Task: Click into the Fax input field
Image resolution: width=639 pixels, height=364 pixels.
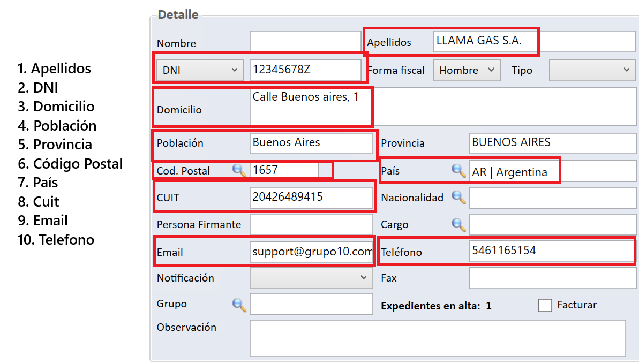Action: [x=552, y=278]
